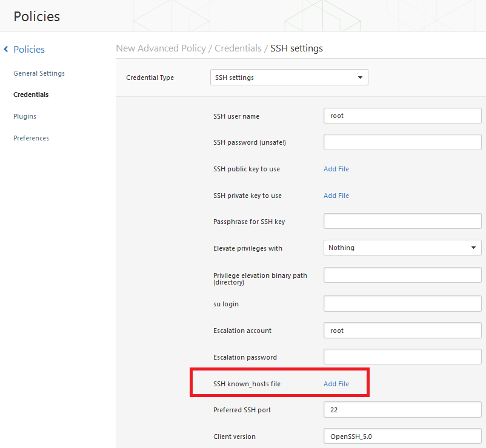Add File for SSH private key
486x448 pixels.
pyautogui.click(x=336, y=196)
